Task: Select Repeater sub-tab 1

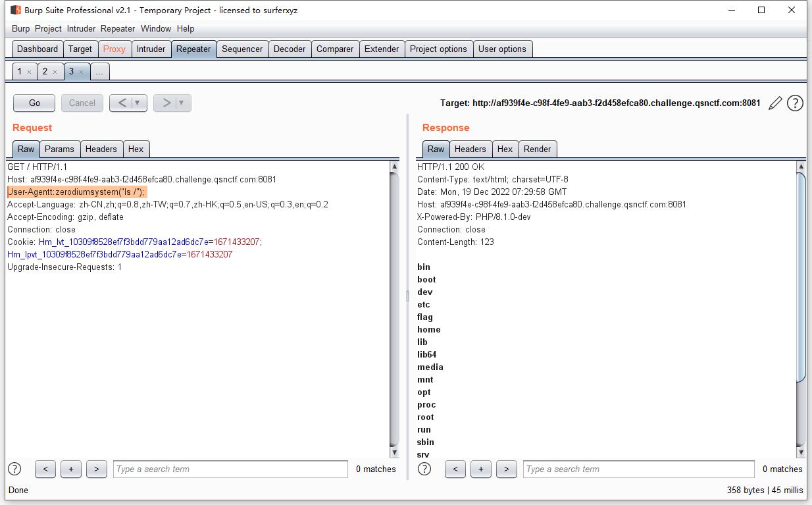Action: (x=20, y=71)
